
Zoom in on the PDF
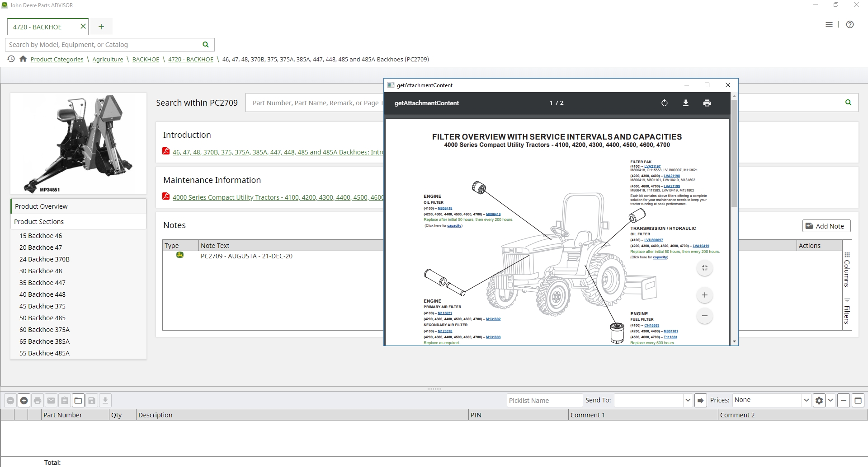point(705,295)
